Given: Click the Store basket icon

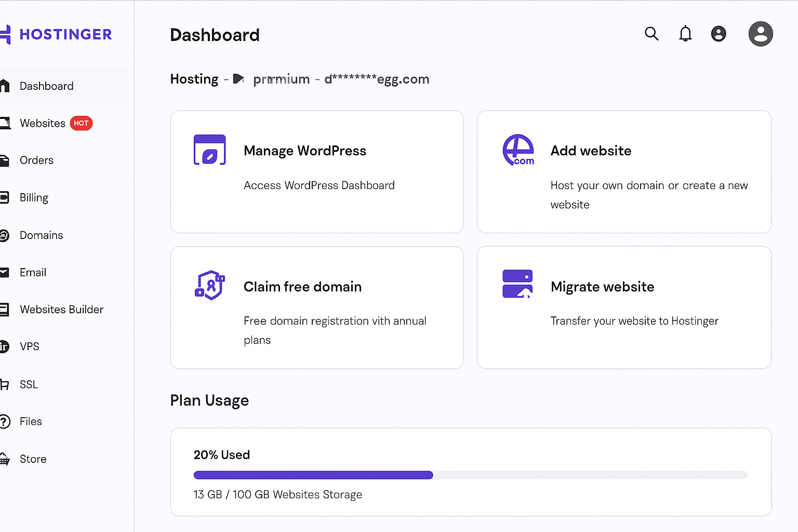Looking at the screenshot, I should click(x=5, y=459).
